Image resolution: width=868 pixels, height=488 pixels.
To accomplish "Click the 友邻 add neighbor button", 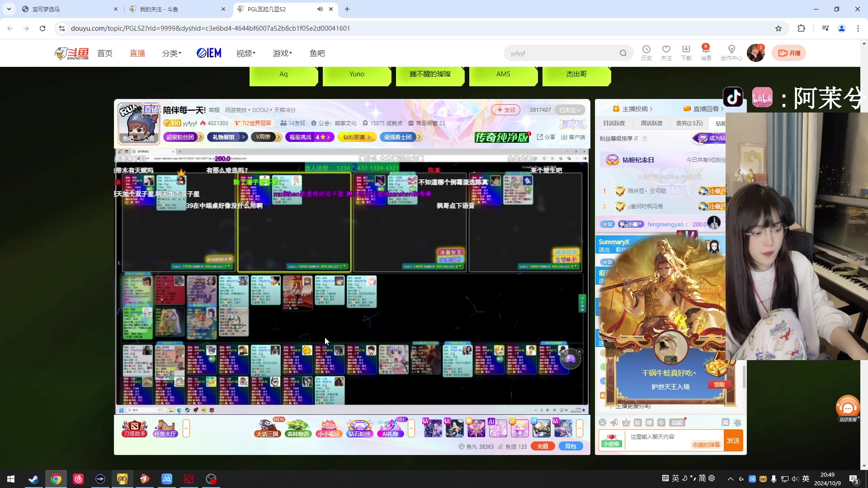I will click(506, 110).
